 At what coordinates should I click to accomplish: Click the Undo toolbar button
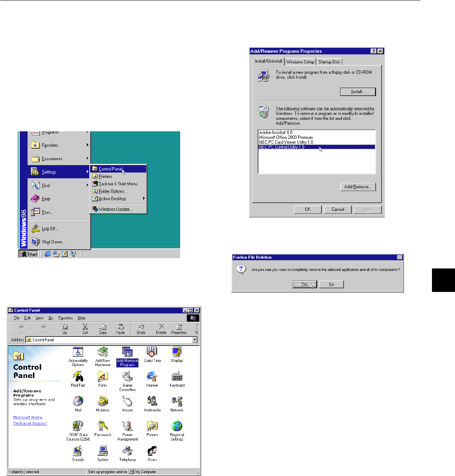[x=141, y=329]
